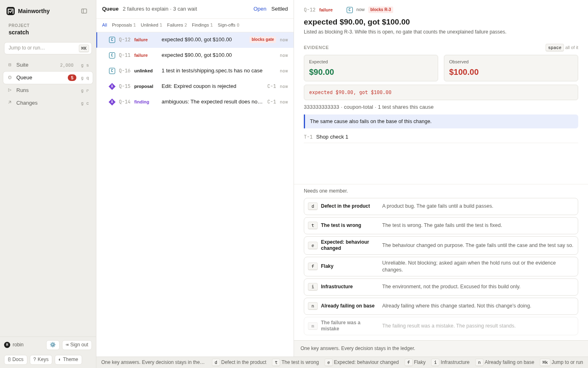Answer with Defect in the product
This screenshot has width=588, height=368.
pos(441,206)
